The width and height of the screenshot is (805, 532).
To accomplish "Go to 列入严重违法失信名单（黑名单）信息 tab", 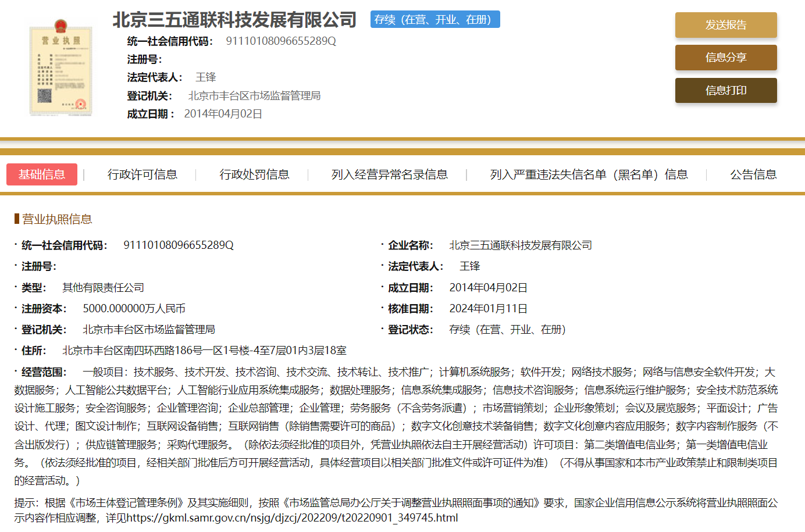I will 589,174.
